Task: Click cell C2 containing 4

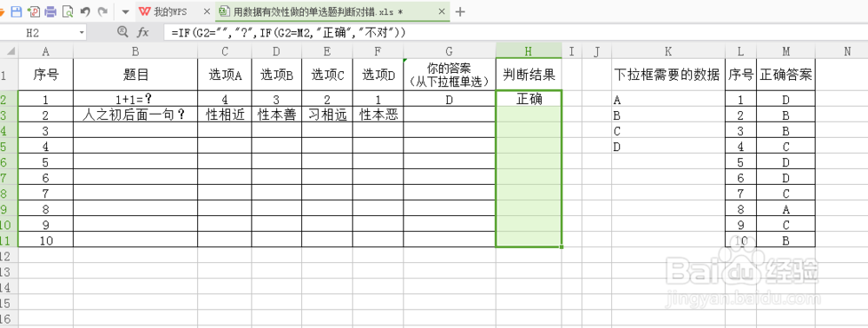Action: pyautogui.click(x=225, y=99)
